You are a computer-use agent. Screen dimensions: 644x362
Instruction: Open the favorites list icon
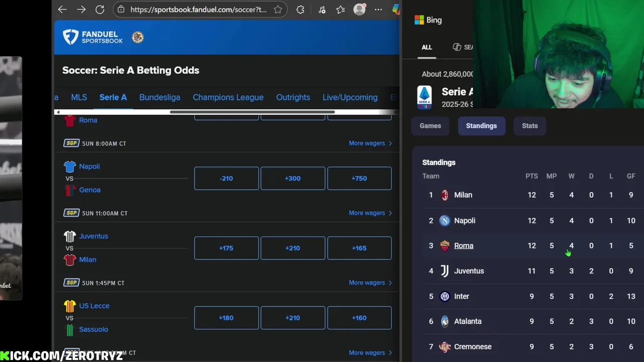341,10
